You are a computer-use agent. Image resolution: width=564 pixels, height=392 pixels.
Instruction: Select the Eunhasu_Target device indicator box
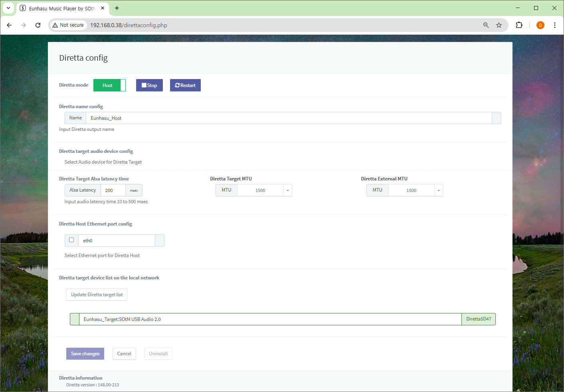(x=75, y=319)
